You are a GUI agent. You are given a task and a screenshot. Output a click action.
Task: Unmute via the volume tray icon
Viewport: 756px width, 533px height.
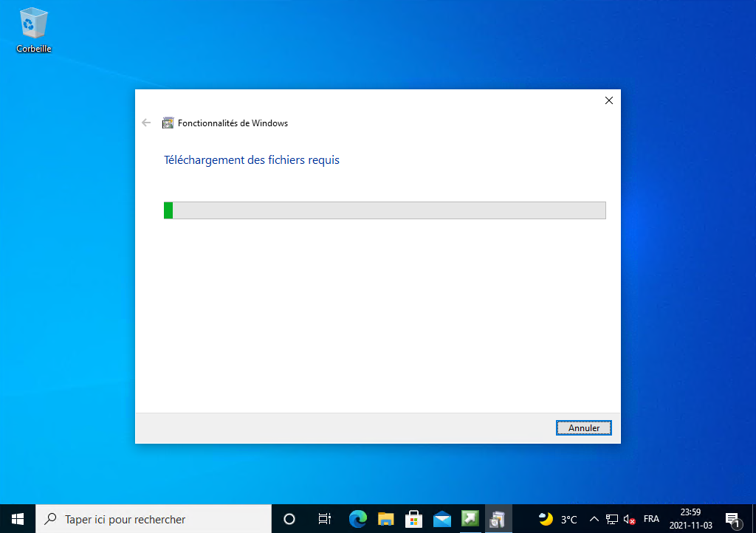(x=630, y=519)
